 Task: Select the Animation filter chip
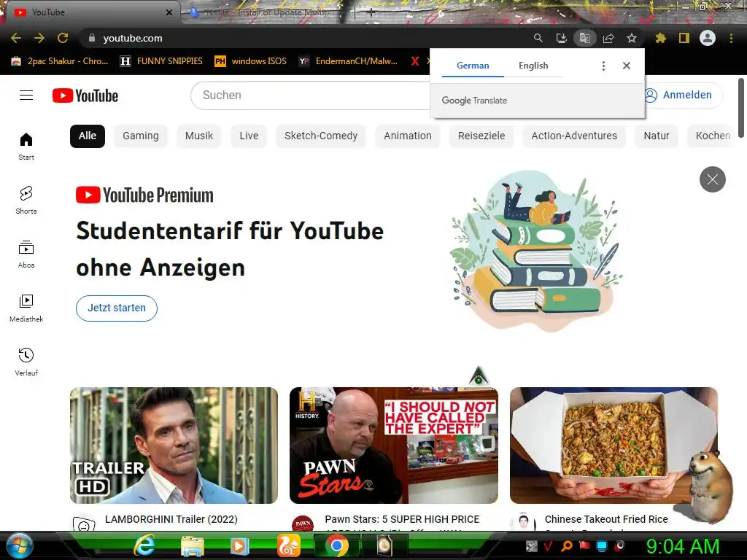click(x=407, y=136)
